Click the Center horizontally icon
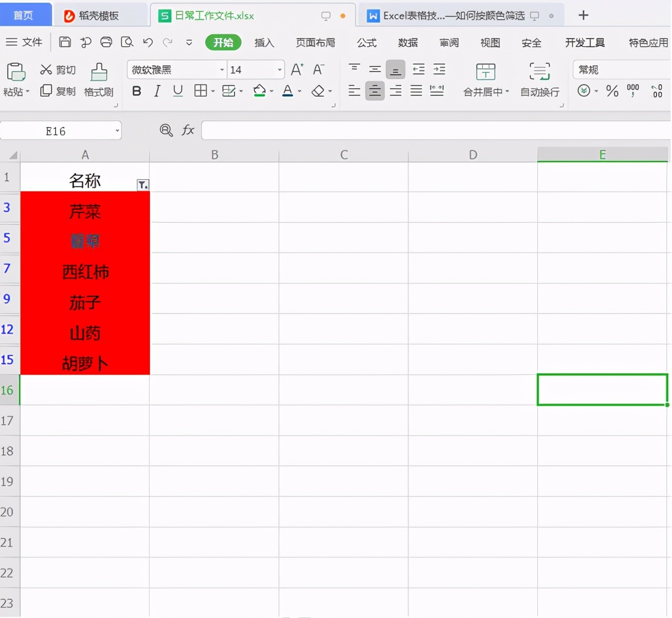 pos(375,90)
